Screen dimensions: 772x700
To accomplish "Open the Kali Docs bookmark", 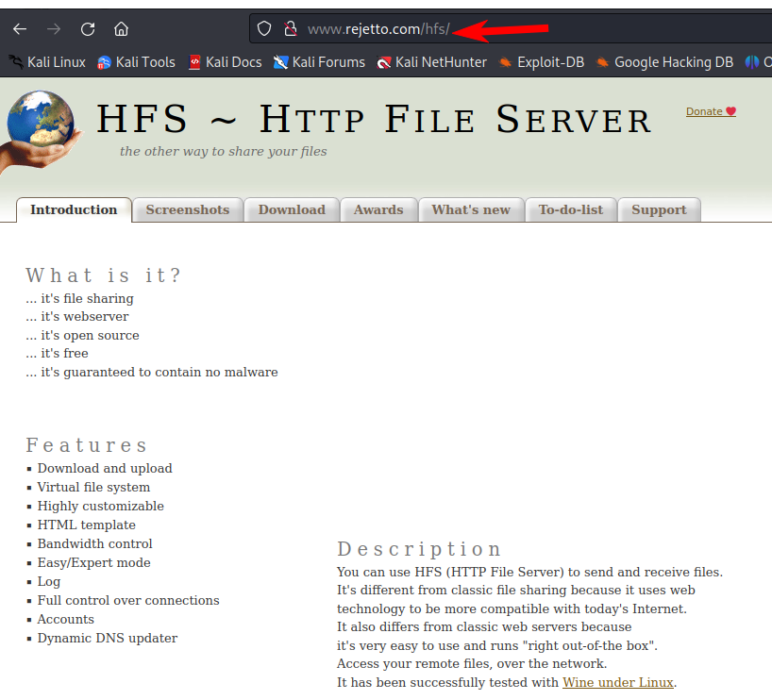I will (x=225, y=62).
